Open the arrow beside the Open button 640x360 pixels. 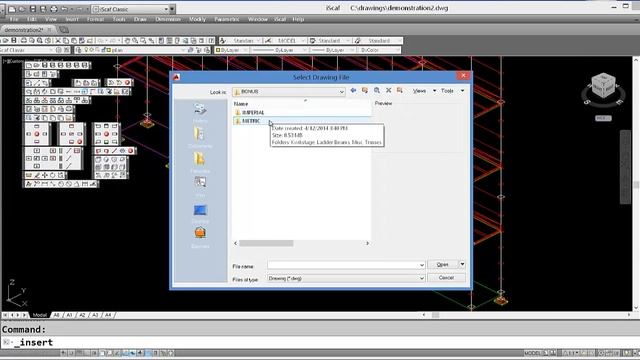[x=462, y=264]
